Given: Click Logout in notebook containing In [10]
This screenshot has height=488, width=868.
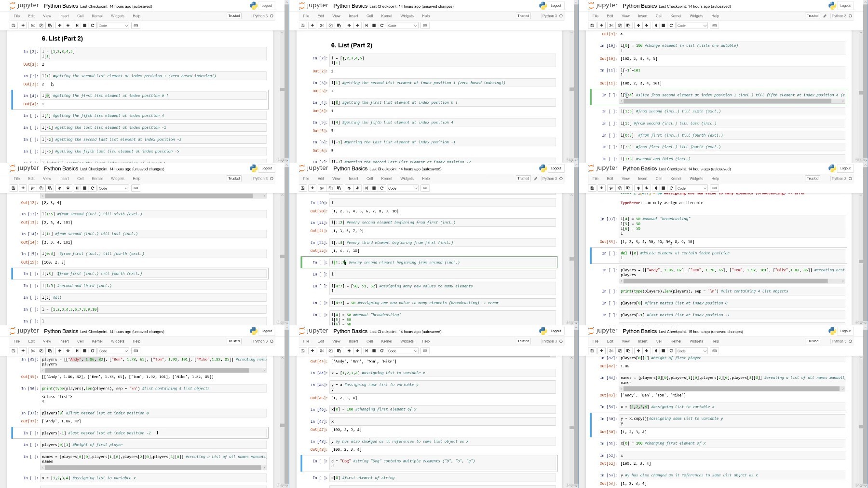Looking at the screenshot, I should pos(845,5).
